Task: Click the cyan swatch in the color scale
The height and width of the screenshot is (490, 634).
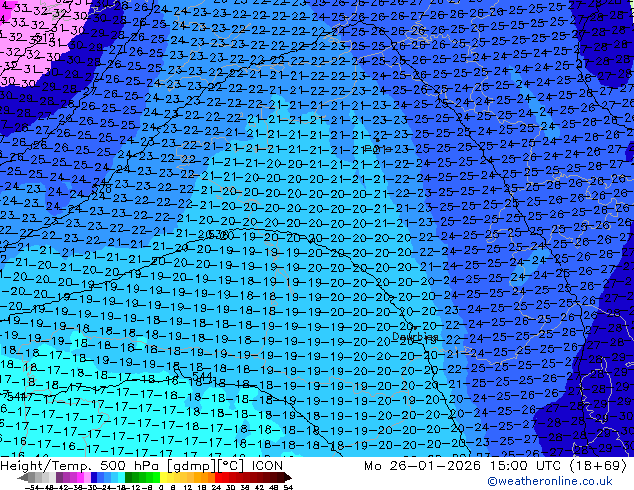Action: 121,477
